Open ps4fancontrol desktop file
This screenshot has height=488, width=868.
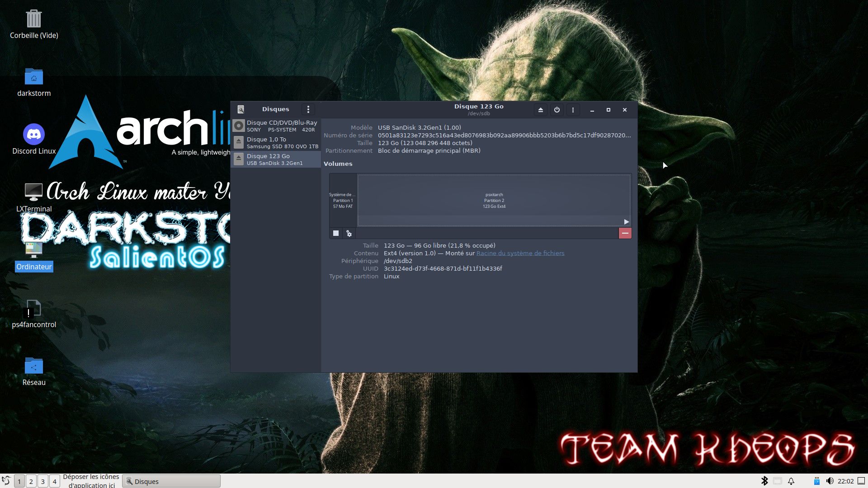pyautogui.click(x=34, y=314)
